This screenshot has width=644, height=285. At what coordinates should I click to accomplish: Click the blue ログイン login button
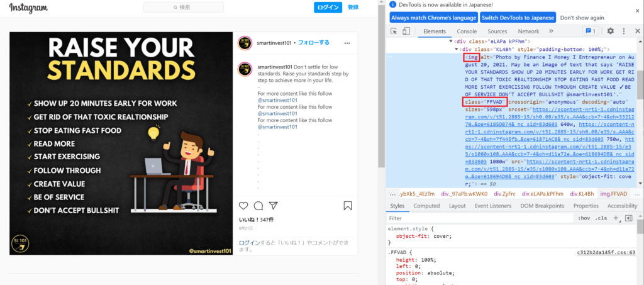coord(328,8)
